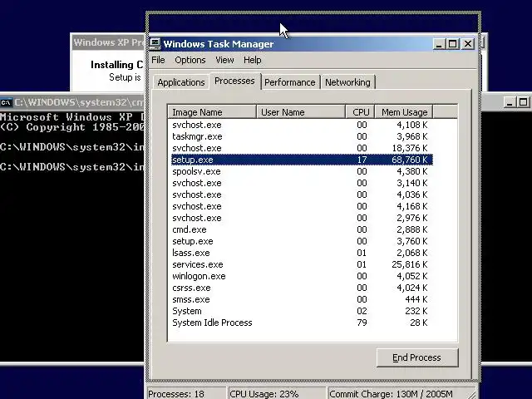Select the winlogon.exe process row
Viewport: 532px width, 399px height.
[x=302, y=276]
